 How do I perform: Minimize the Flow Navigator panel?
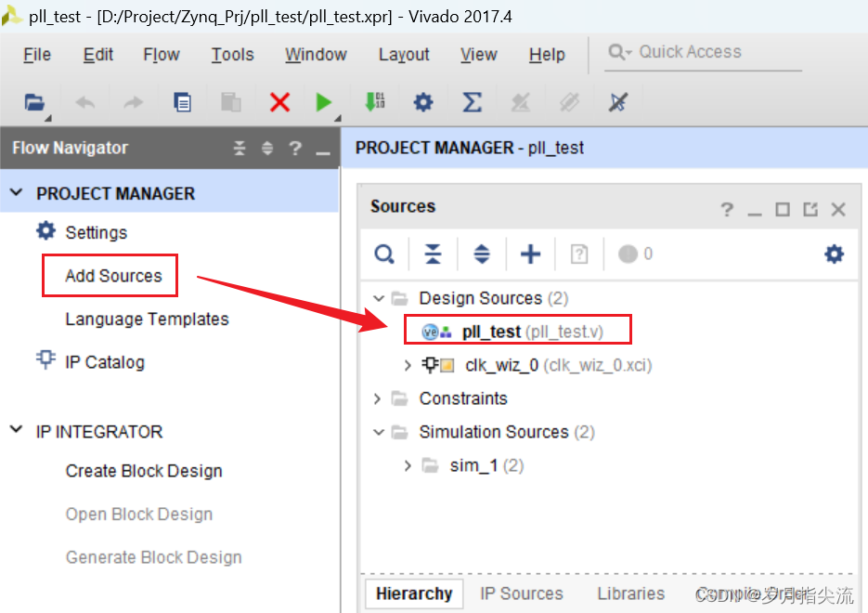[x=323, y=153]
